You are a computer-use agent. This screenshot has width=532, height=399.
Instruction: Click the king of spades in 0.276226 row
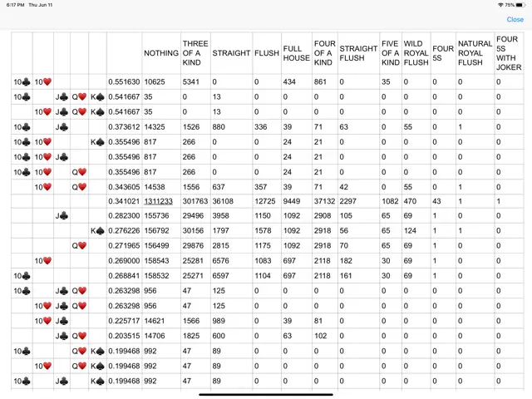97,231
